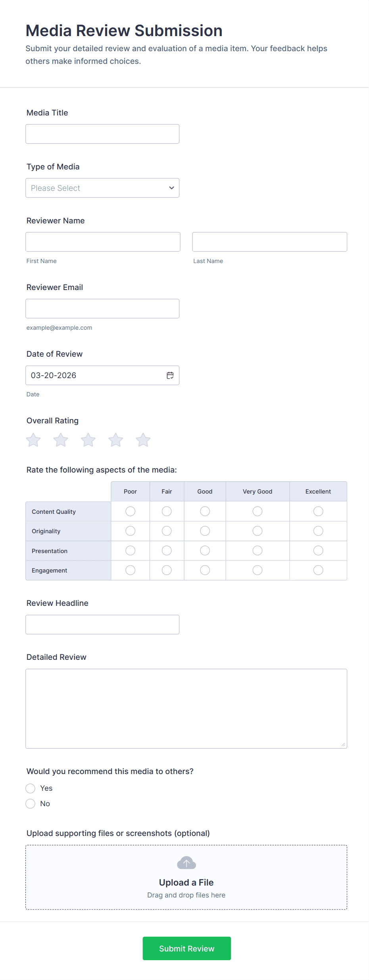
Task: Select the fifth star in Overall Rating
Action: [143, 440]
